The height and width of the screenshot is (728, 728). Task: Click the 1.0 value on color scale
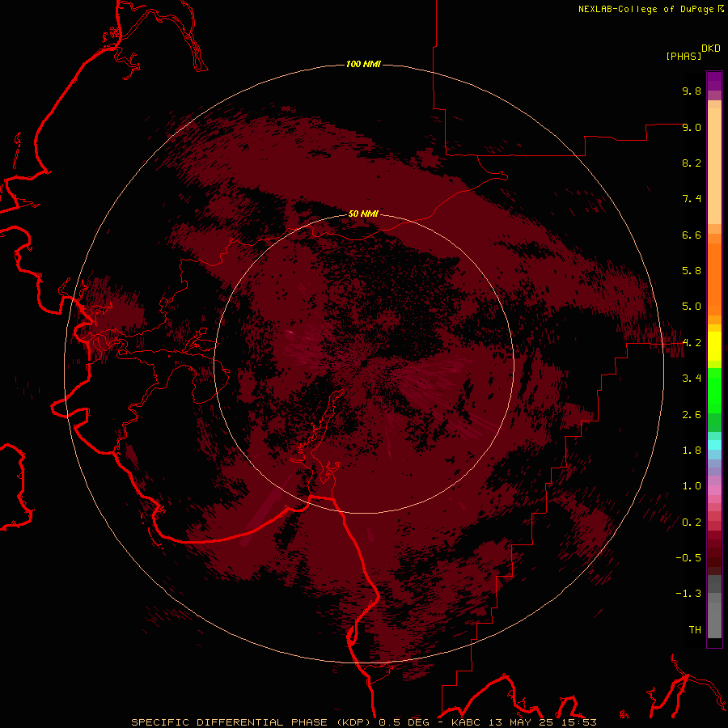[x=692, y=486]
